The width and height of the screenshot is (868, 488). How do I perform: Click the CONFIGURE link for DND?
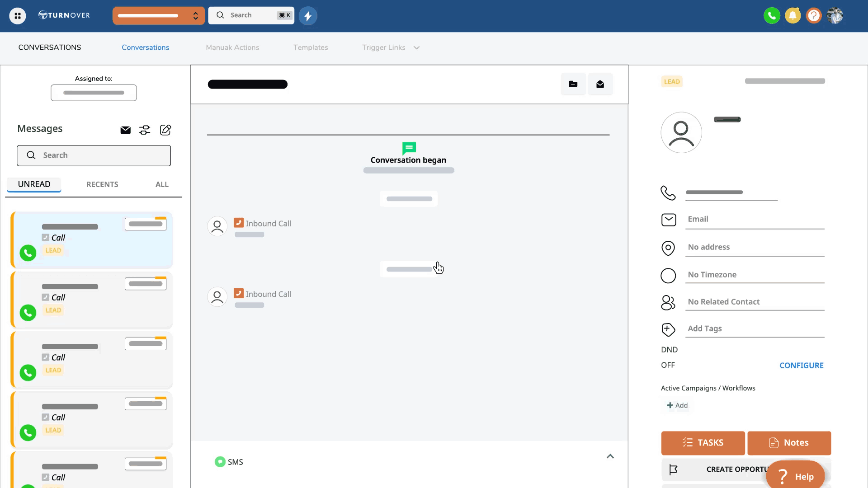pyautogui.click(x=801, y=366)
